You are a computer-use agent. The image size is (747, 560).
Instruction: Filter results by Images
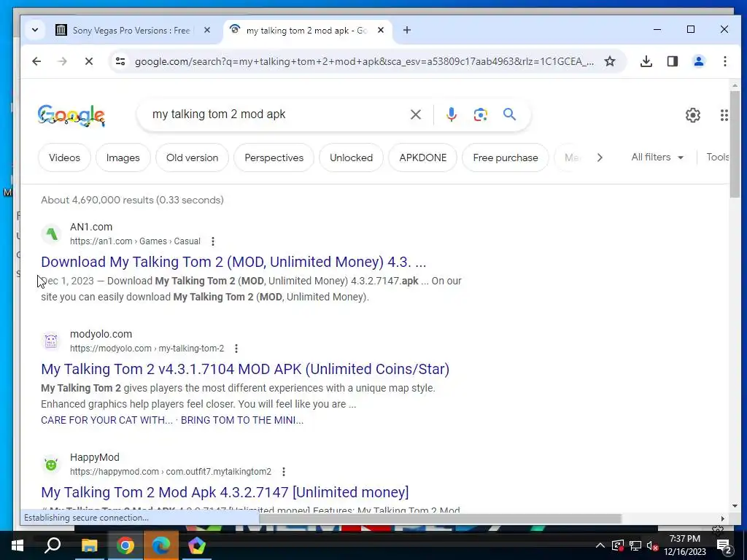click(123, 157)
